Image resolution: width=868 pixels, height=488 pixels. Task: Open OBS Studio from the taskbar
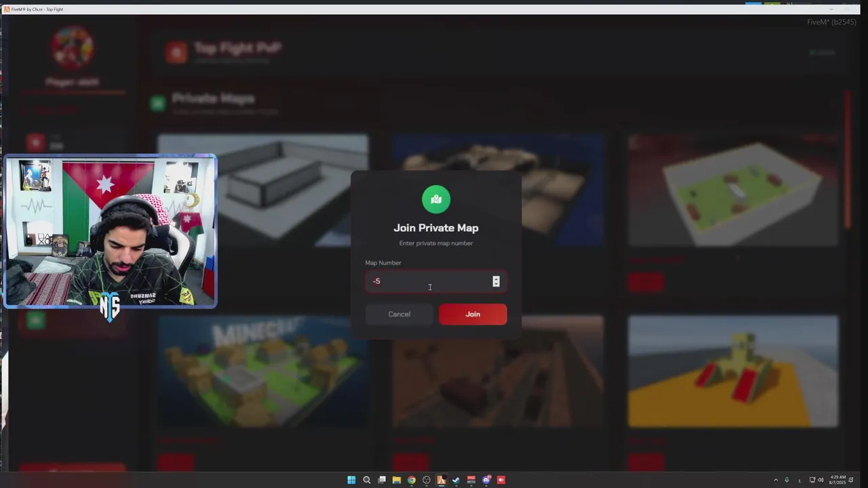click(x=427, y=480)
